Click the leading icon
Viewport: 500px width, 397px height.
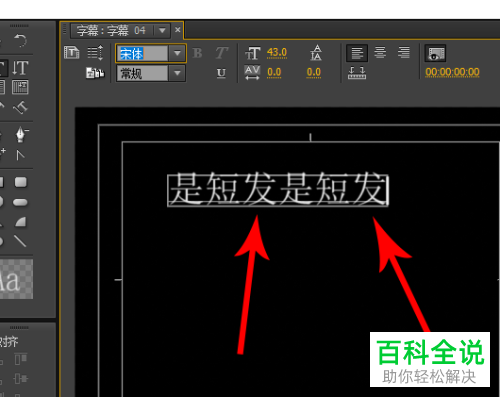pos(316,53)
